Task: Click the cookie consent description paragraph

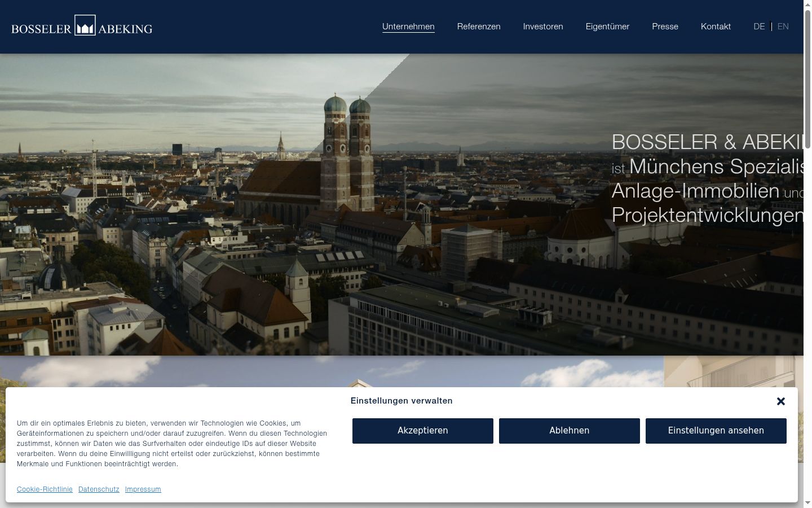Action: pos(172,444)
